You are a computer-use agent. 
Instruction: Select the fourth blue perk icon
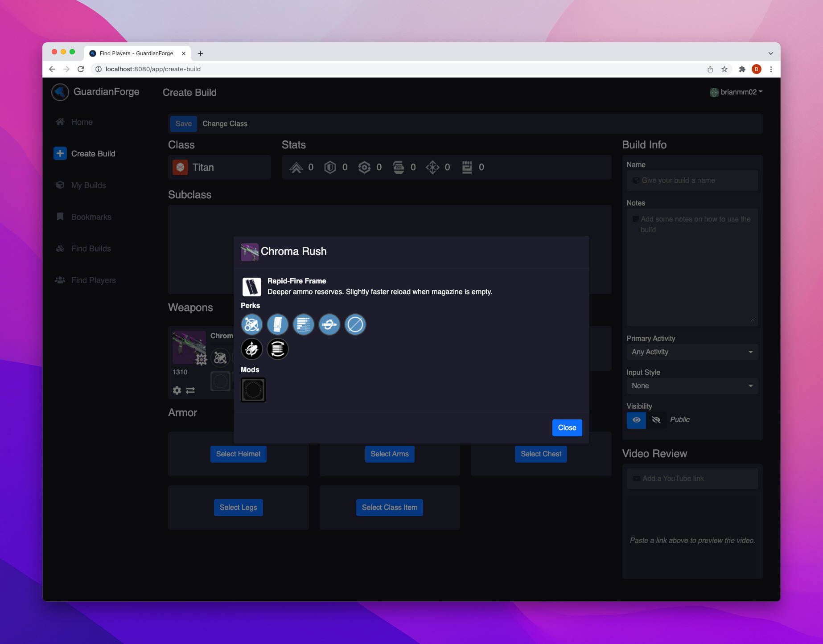tap(329, 324)
